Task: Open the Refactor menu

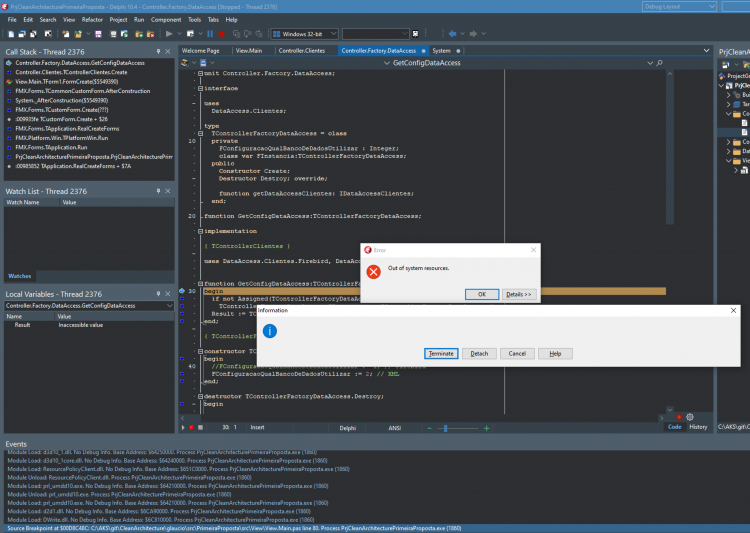Action: [x=92, y=20]
